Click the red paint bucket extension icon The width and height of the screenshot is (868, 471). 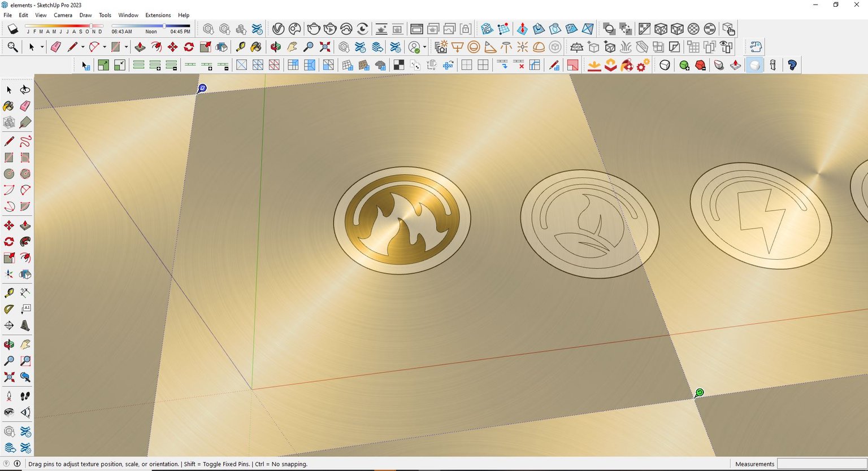tap(627, 65)
